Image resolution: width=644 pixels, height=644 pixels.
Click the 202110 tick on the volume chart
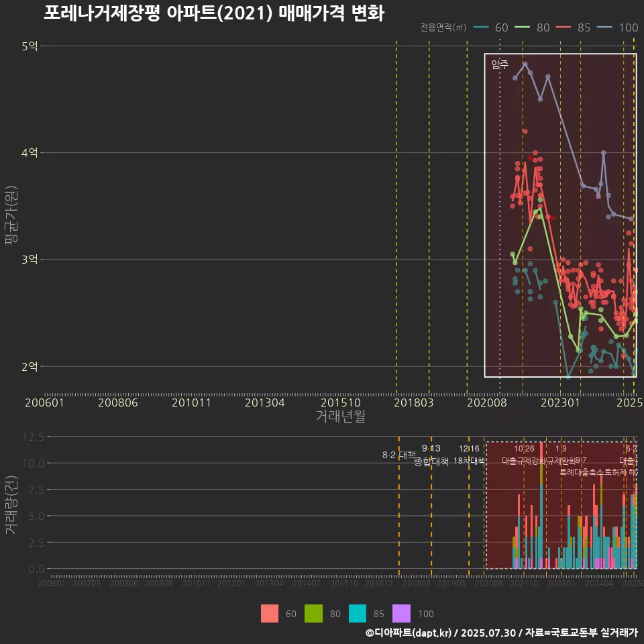[524, 583]
